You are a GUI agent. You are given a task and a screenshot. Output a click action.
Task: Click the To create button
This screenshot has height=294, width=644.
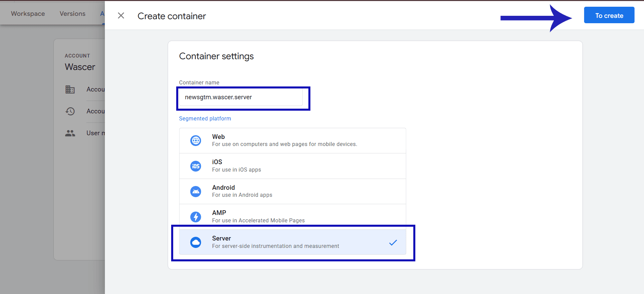click(x=609, y=15)
